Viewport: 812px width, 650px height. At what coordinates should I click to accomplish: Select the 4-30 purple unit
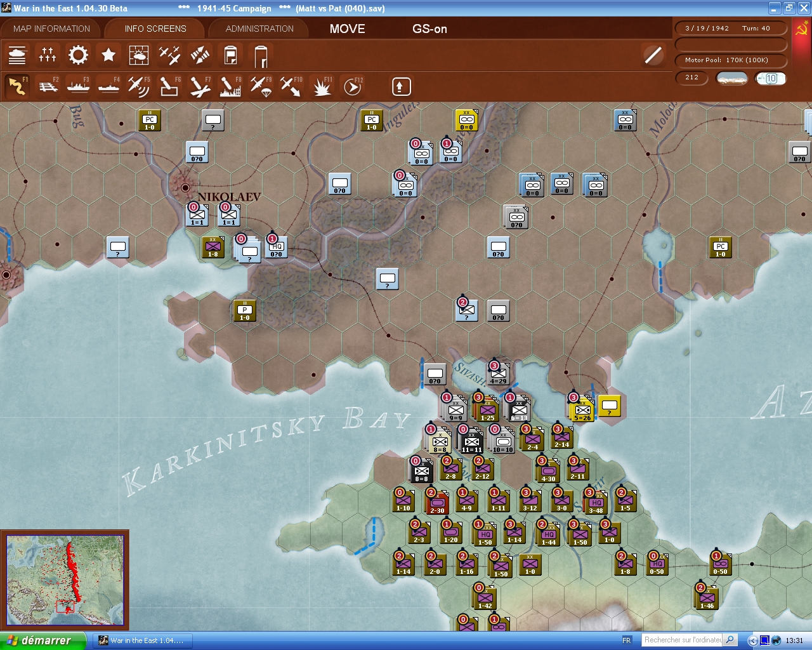coord(549,470)
